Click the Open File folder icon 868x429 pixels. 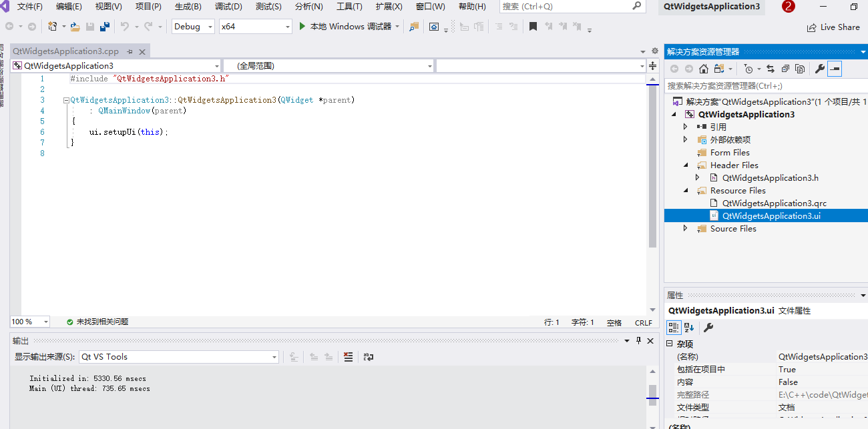pos(75,27)
